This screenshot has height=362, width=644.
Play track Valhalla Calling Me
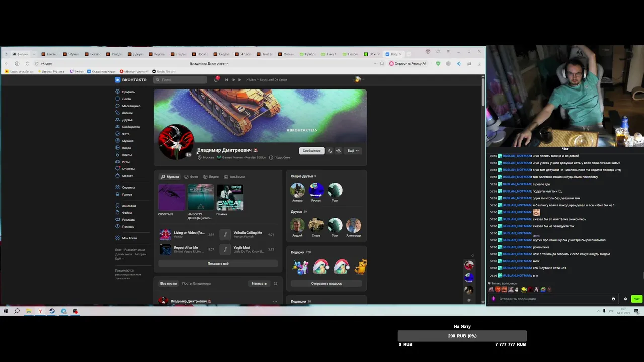click(x=225, y=234)
